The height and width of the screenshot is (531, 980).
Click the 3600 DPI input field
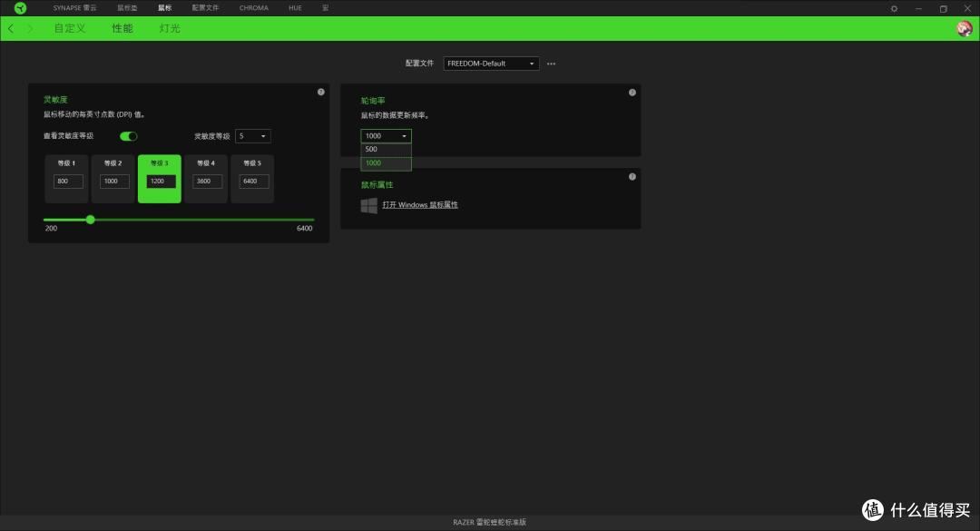207,182
